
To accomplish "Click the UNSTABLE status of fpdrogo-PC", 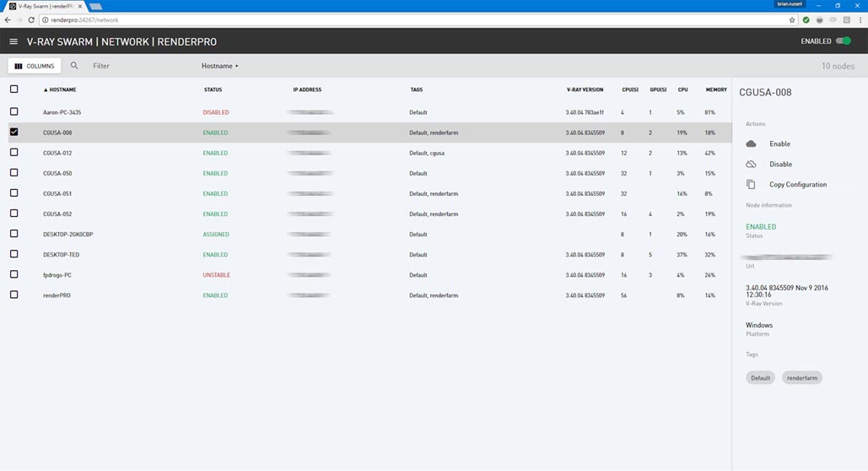I will [217, 275].
